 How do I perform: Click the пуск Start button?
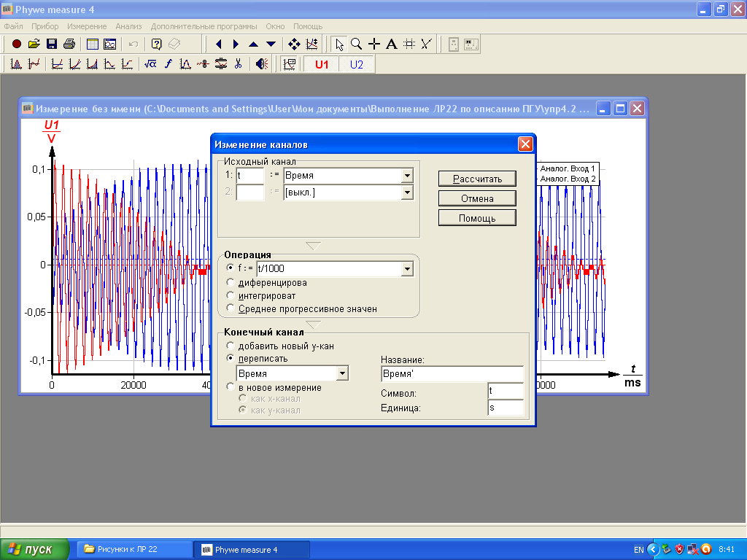coord(34,550)
